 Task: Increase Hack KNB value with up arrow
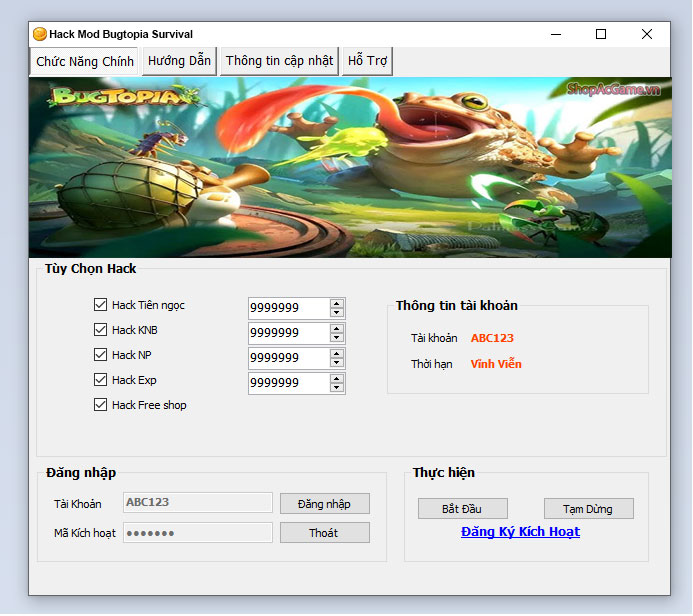pos(337,329)
